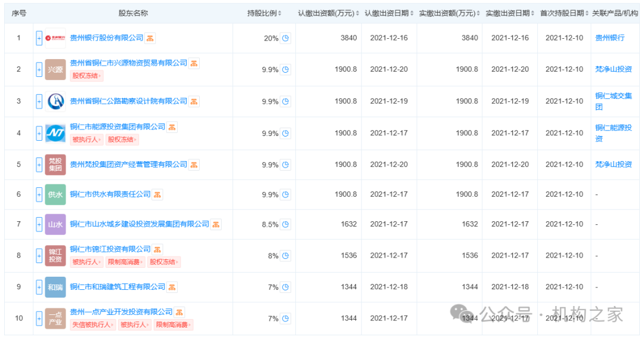Viewport: 644px width, 340px height.
Task: Open 铜仁市山水城乡建设投资发展集团有限公司 link
Action: click(x=140, y=224)
